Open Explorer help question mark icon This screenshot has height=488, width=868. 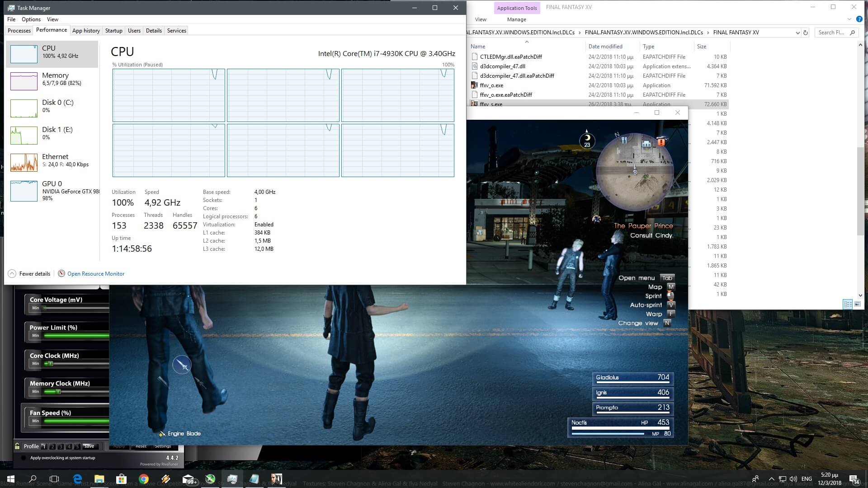coord(859,19)
